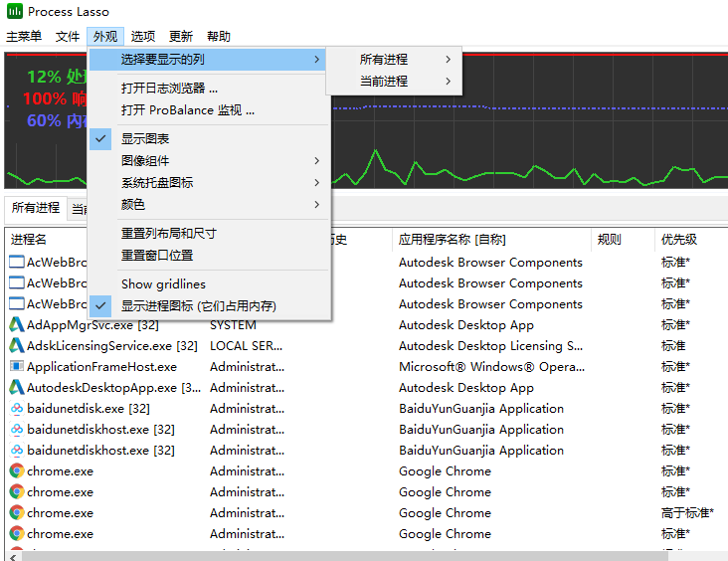Choose 打开 ProBalance 监视 entry
Image resolution: width=728 pixels, height=561 pixels.
coord(209,110)
